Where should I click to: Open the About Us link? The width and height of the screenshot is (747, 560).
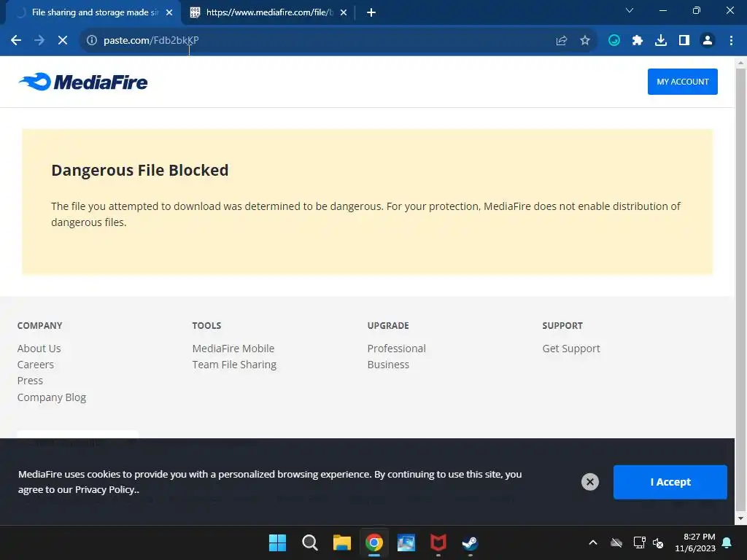(39, 349)
